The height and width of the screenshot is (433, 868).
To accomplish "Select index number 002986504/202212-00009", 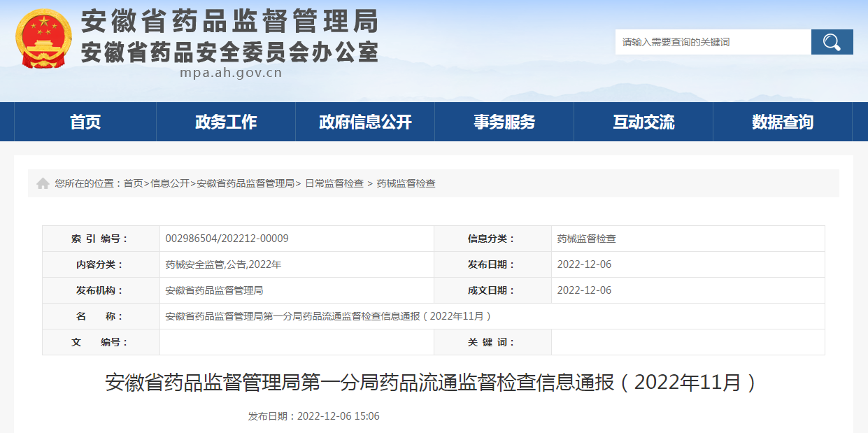I will coord(227,239).
